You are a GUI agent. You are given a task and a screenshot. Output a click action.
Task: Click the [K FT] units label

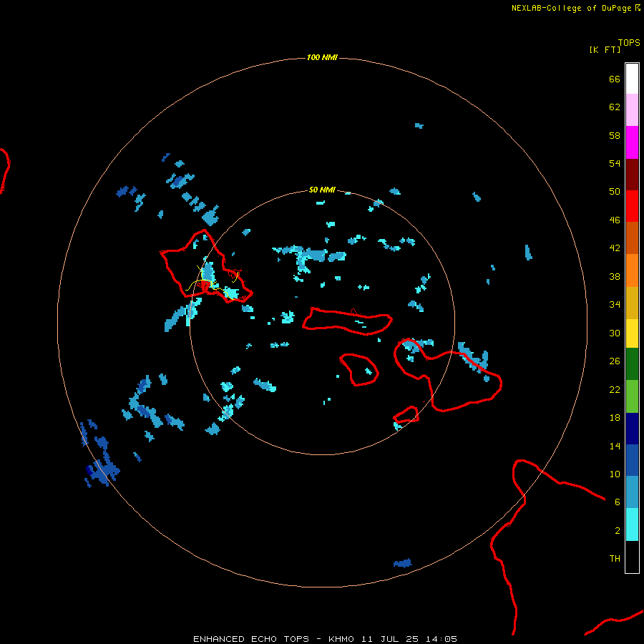click(605, 49)
